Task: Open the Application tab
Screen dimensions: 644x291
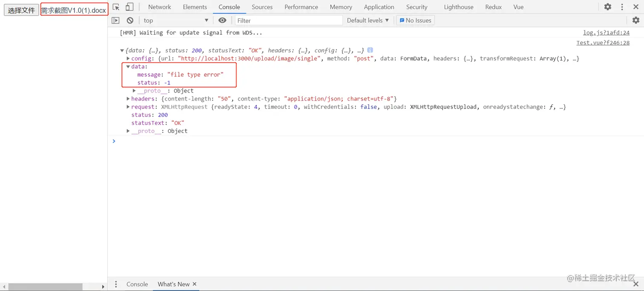Action: [379, 7]
